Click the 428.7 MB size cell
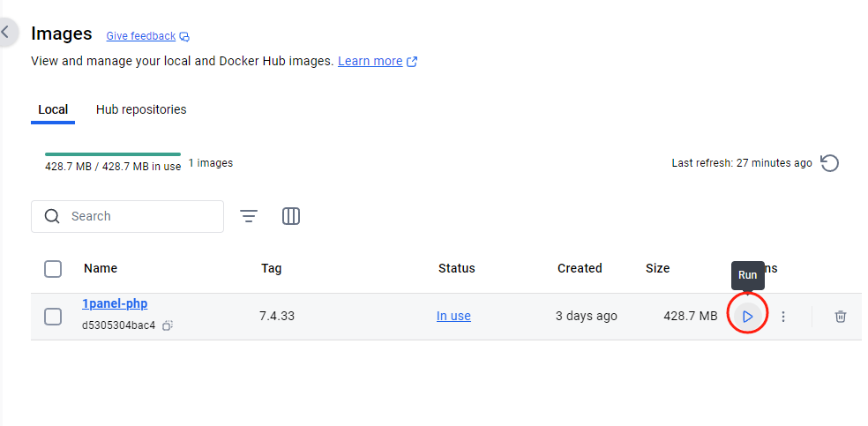 tap(691, 316)
